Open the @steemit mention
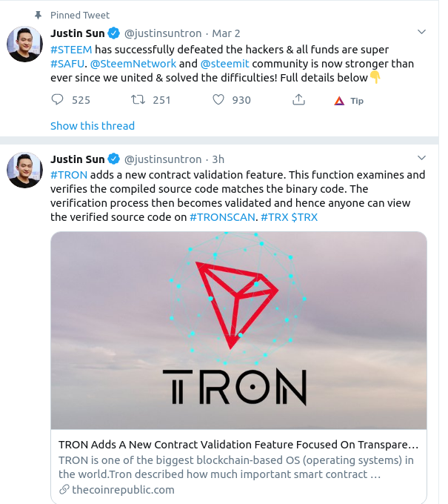This screenshot has width=448, height=504. [x=225, y=64]
